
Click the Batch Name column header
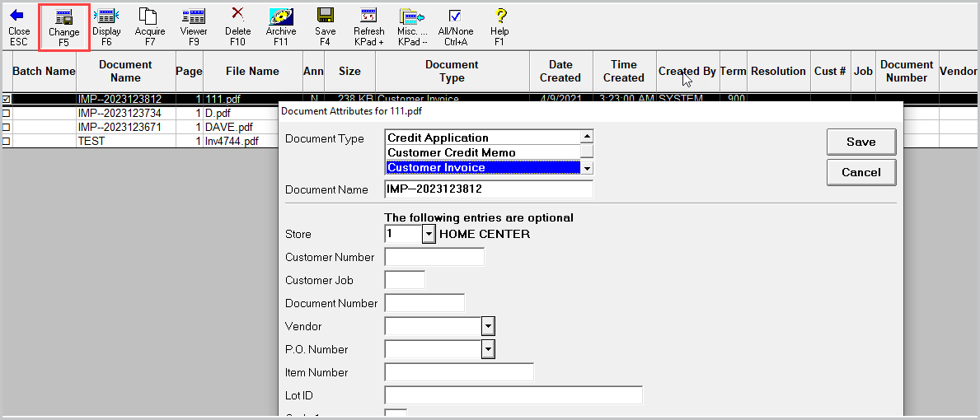(44, 71)
